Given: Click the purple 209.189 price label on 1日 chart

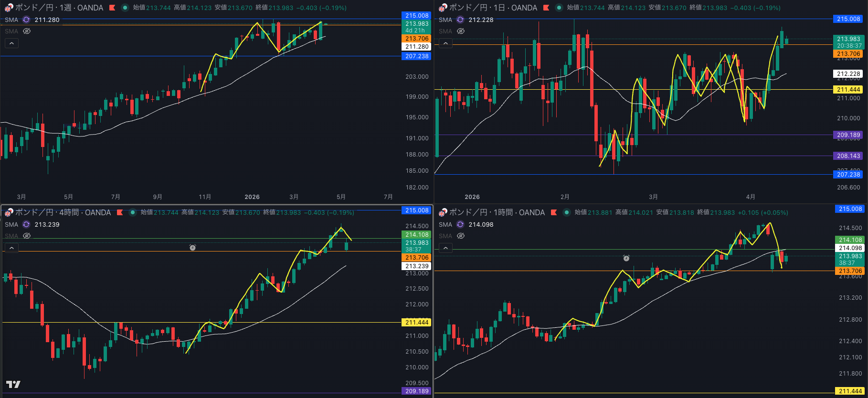Looking at the screenshot, I should pyautogui.click(x=848, y=135).
